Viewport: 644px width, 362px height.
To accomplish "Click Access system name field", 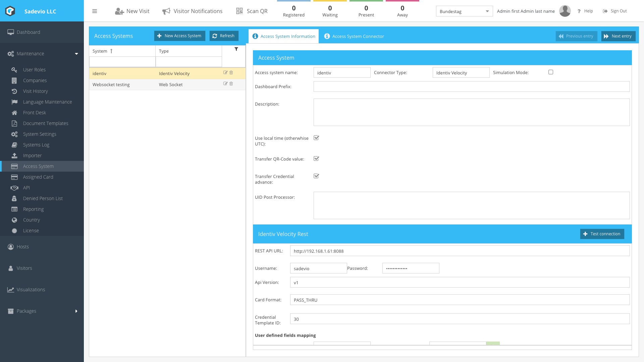I will [342, 72].
